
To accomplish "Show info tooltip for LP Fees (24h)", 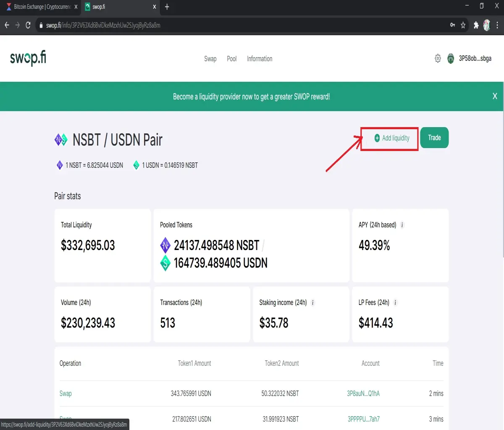I will (x=395, y=302).
